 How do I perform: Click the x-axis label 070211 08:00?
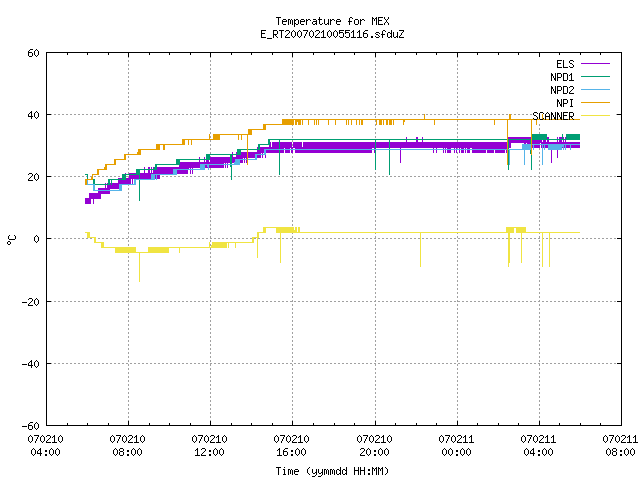pyautogui.click(x=620, y=446)
